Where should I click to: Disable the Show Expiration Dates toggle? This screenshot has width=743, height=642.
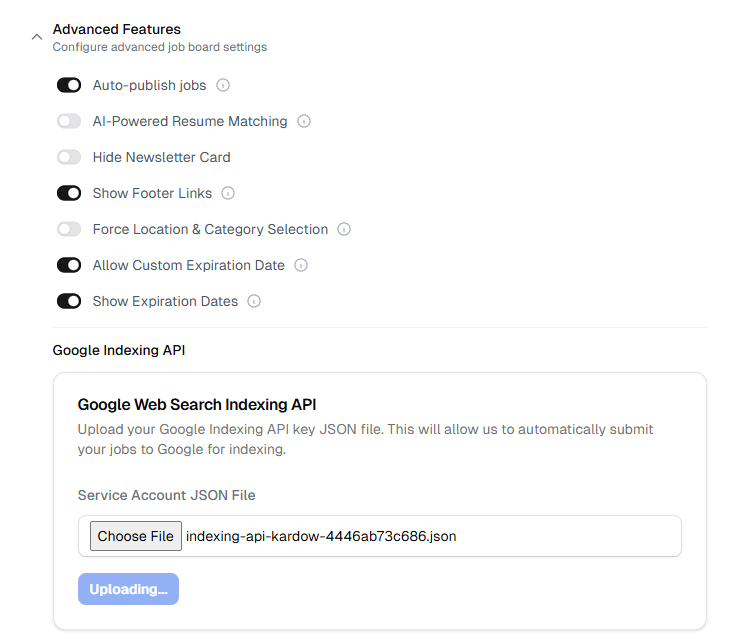click(x=69, y=301)
